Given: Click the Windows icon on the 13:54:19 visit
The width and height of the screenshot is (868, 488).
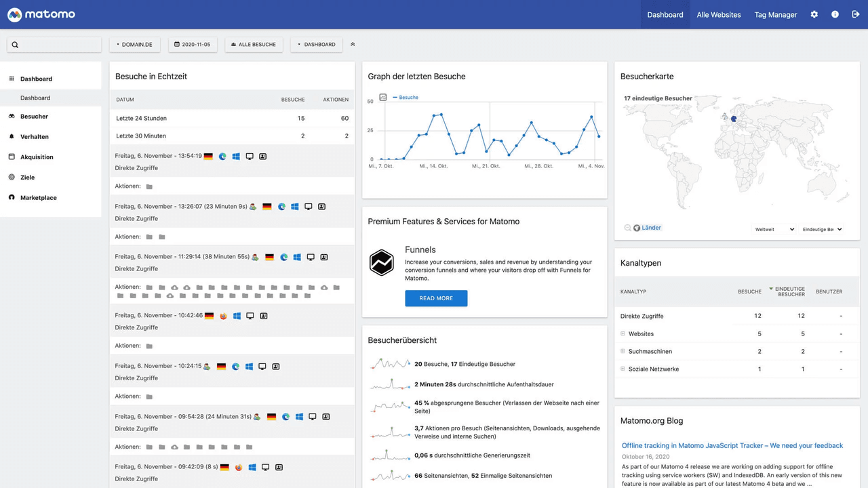Looking at the screenshot, I should (236, 157).
